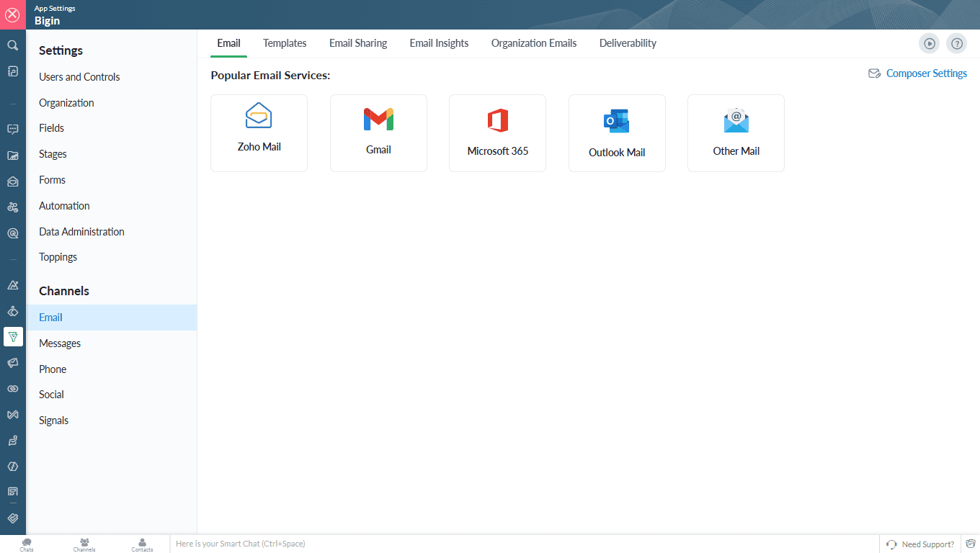Open the form-sheet app icon
The height and width of the screenshot is (553, 980).
[12, 492]
